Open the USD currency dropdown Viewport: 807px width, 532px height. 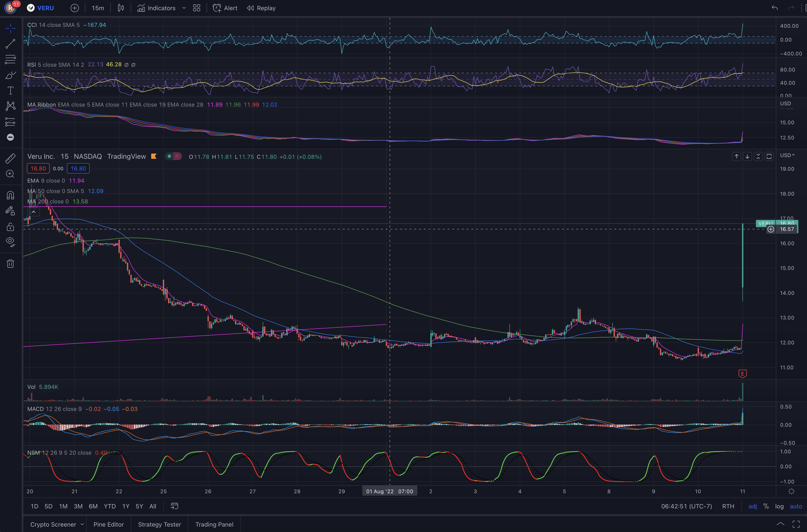click(787, 155)
